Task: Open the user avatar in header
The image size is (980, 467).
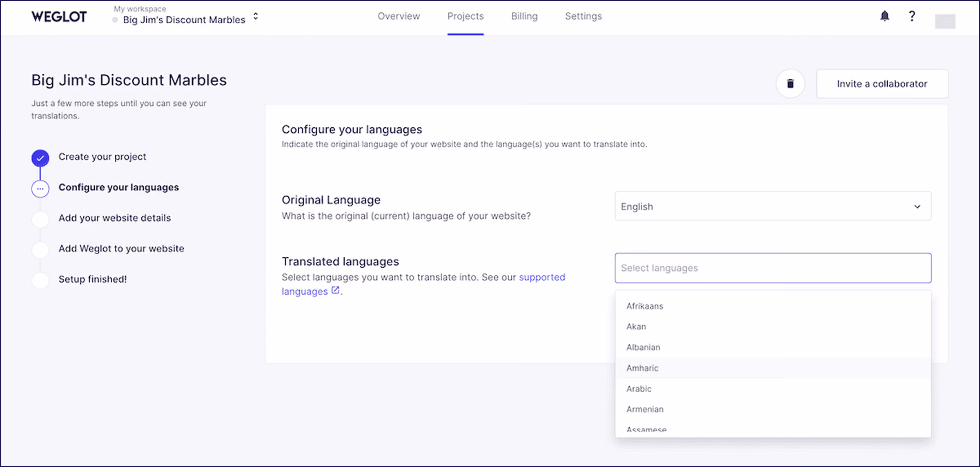Action: (945, 21)
